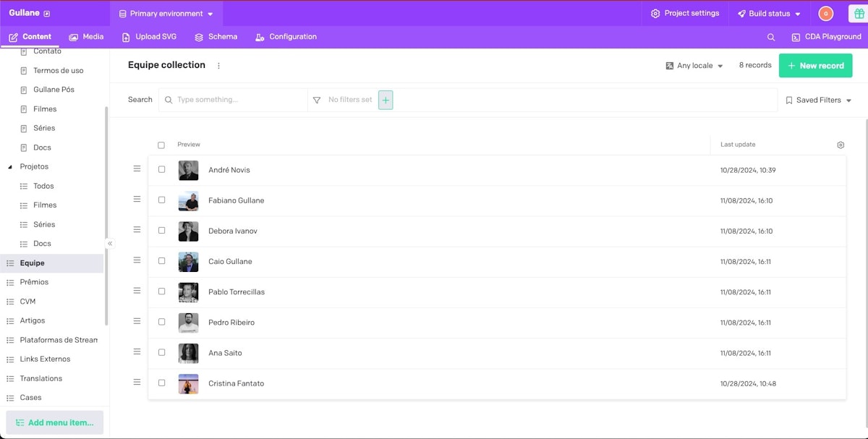Open Links Externos sidebar item

tap(45, 359)
